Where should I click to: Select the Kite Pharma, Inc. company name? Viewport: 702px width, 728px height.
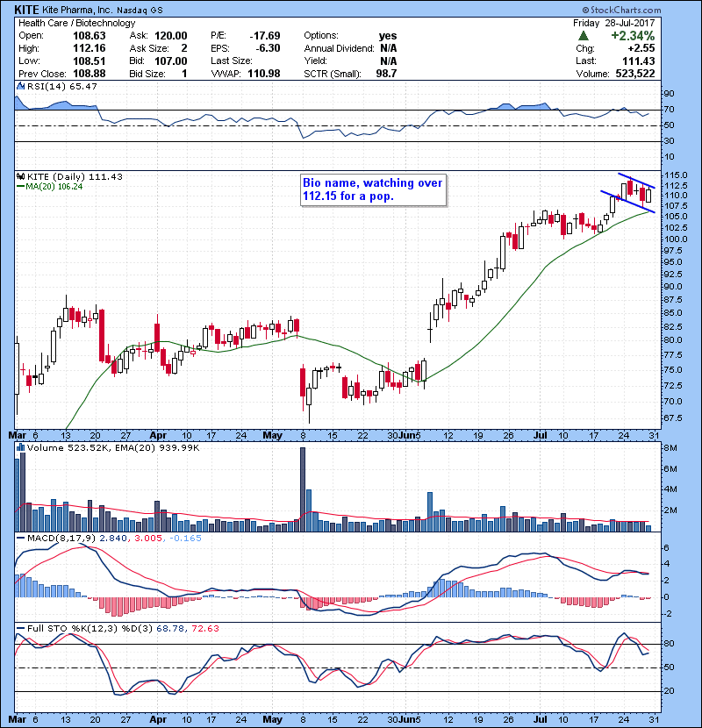tap(77, 10)
